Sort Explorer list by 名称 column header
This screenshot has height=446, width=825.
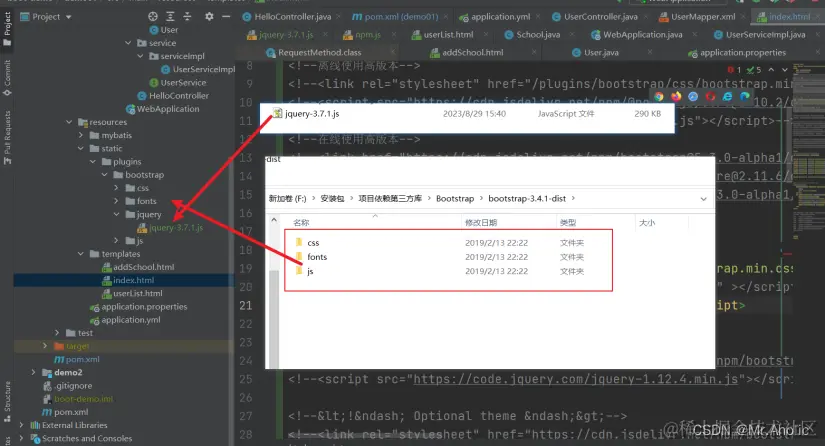click(301, 222)
